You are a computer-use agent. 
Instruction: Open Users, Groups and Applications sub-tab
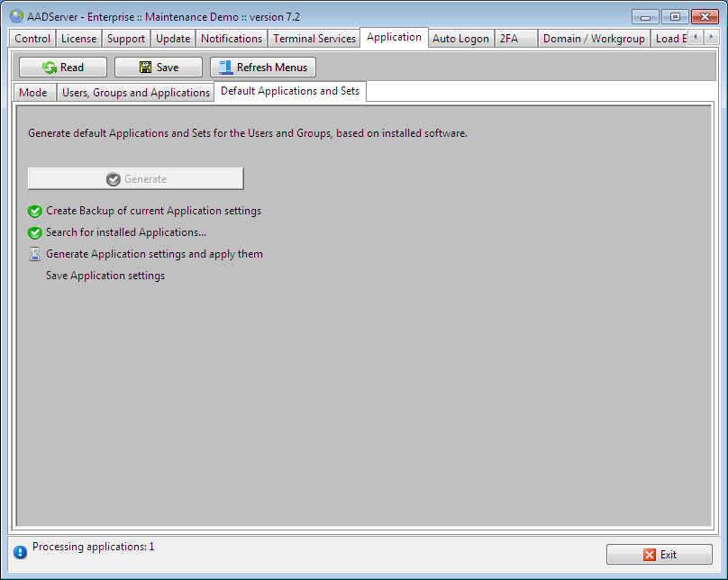pos(135,93)
